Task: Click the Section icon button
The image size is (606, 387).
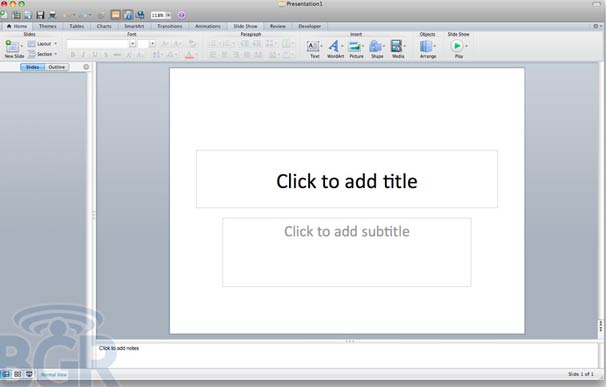Action: [x=32, y=54]
